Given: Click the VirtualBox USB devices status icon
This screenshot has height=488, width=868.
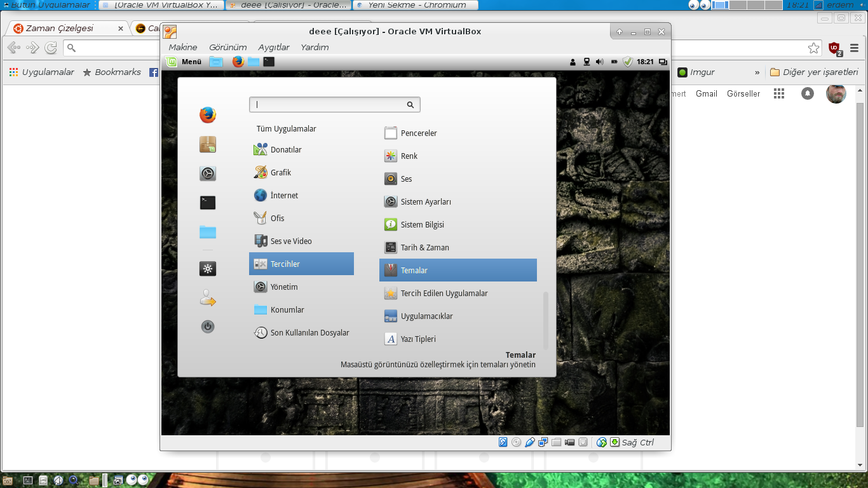Looking at the screenshot, I should (530, 442).
